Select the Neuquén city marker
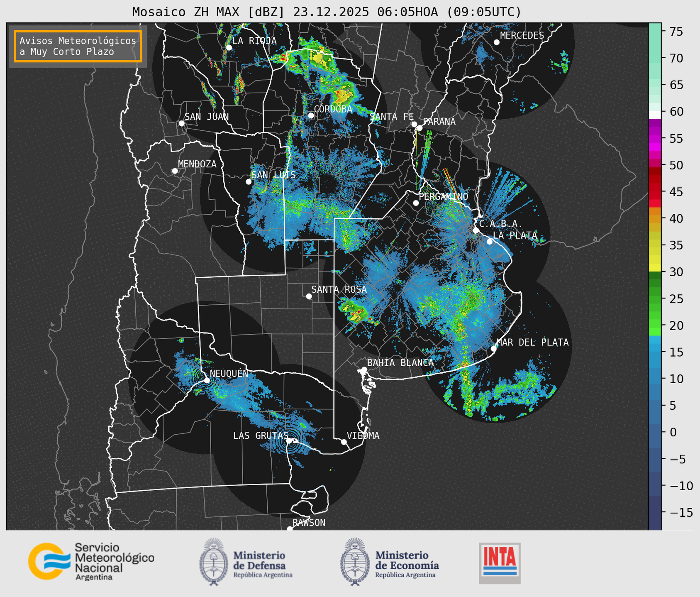 click(x=207, y=380)
